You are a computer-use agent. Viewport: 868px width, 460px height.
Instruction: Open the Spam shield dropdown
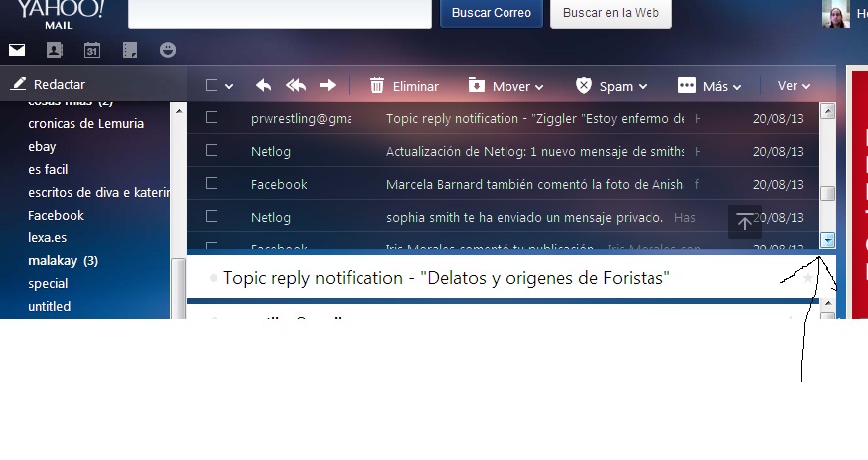[611, 86]
